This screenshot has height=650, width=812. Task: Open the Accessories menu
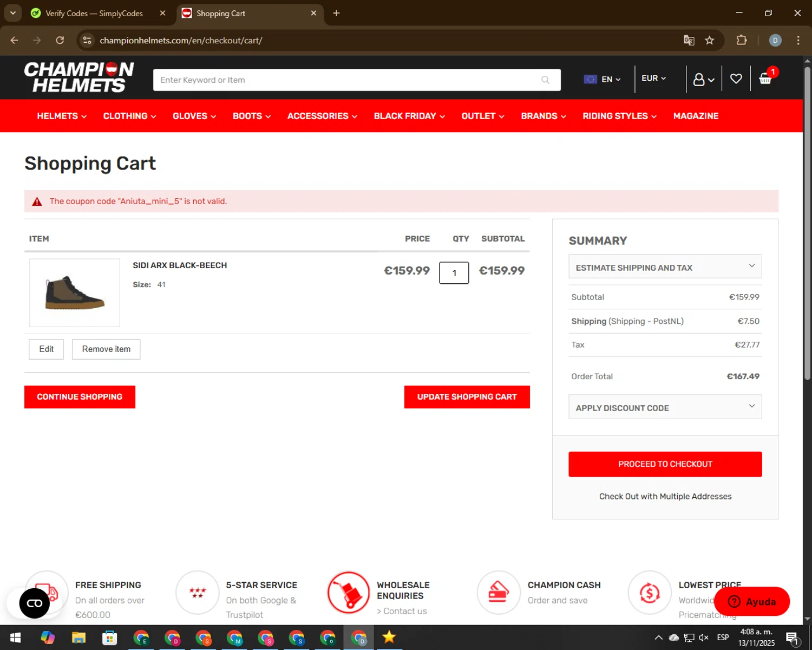(322, 116)
